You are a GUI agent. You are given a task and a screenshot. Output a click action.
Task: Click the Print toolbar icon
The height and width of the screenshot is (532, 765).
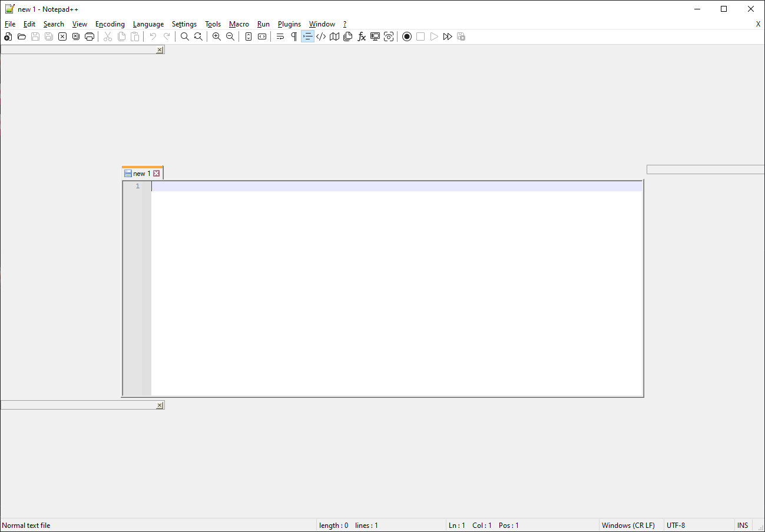point(90,36)
